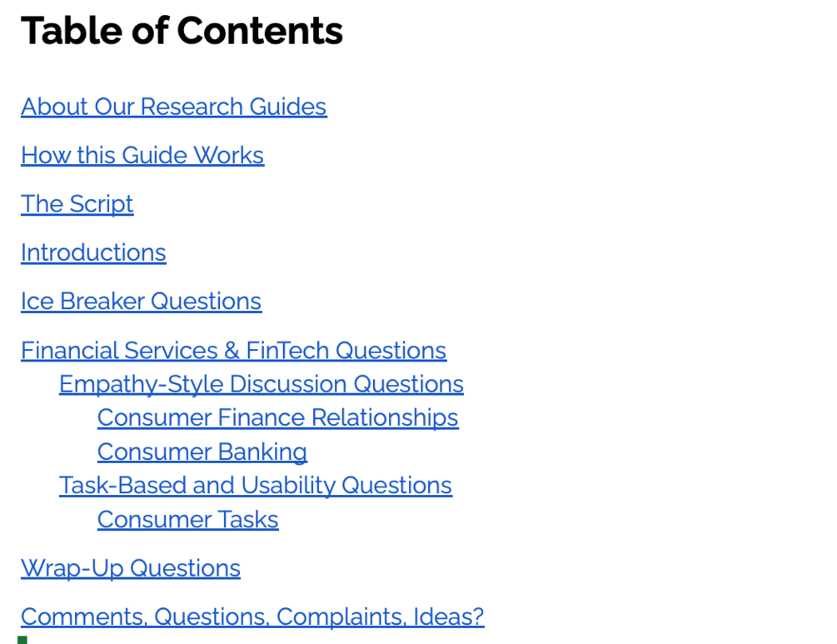Click the word FinTech in the link
This screenshot has width=837, height=644.
287,351
